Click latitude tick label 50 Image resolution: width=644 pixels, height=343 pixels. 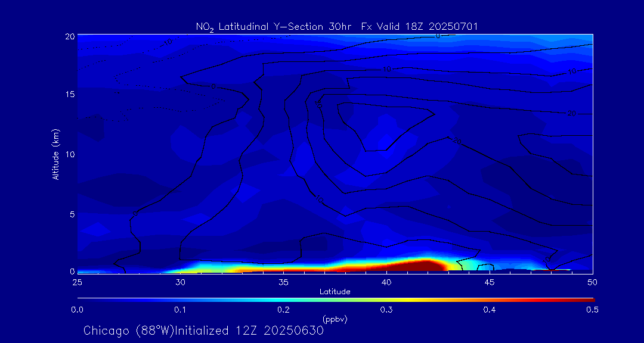point(593,282)
